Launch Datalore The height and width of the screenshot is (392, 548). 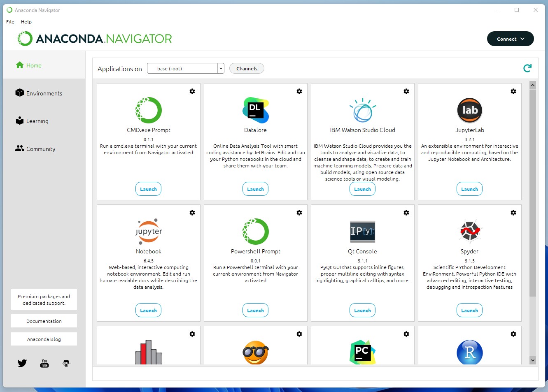tap(256, 189)
